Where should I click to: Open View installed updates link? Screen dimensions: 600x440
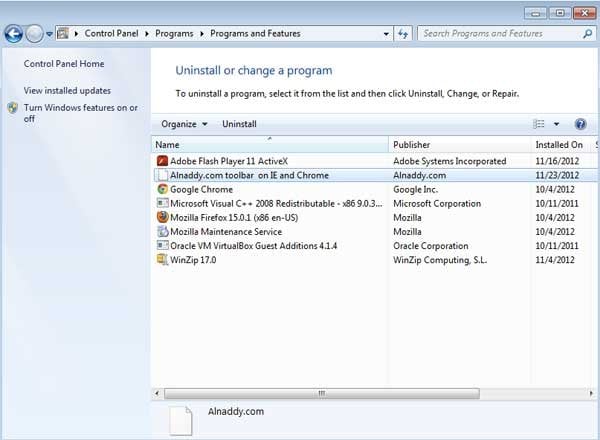(67, 91)
